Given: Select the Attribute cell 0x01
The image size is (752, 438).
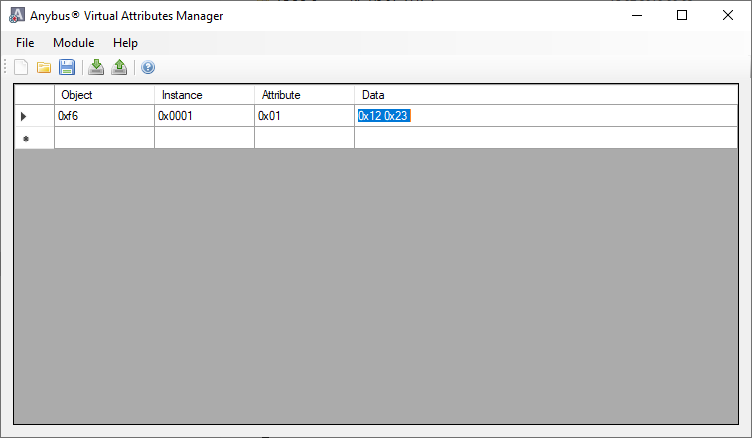Looking at the screenshot, I should [x=304, y=116].
